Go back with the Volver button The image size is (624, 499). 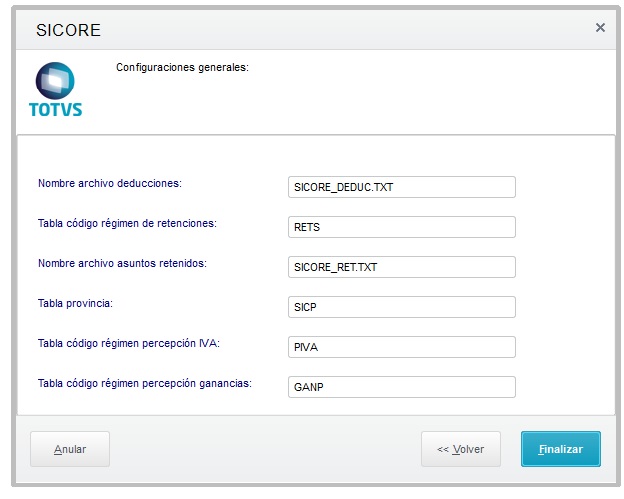[461, 449]
